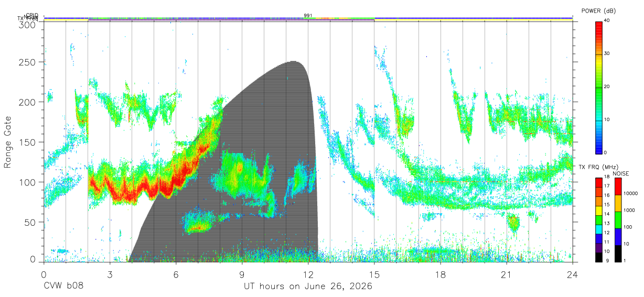This screenshot has height=297, width=644.
Task: Click the 'CVW b08' radar beam label
Action: [x=63, y=287]
